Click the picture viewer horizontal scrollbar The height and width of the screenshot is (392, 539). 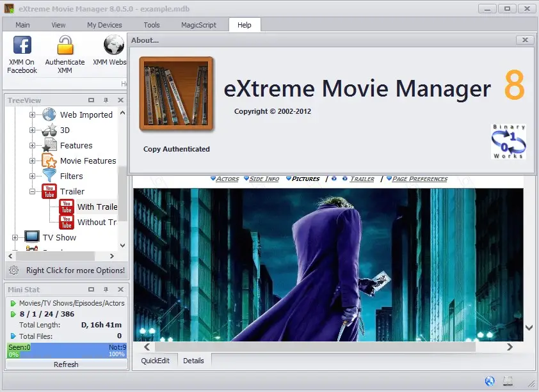pos(315,347)
